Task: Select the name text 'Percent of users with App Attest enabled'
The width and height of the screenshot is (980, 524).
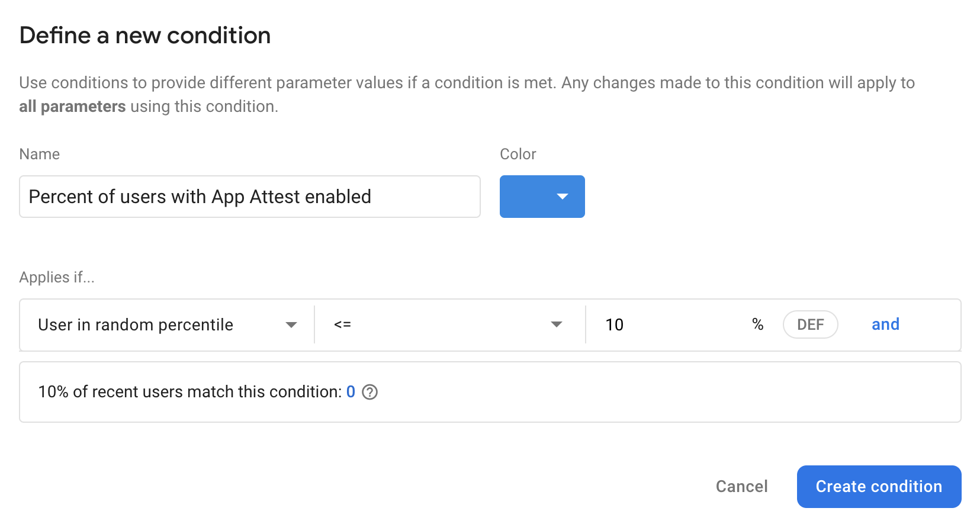Action: click(x=201, y=197)
